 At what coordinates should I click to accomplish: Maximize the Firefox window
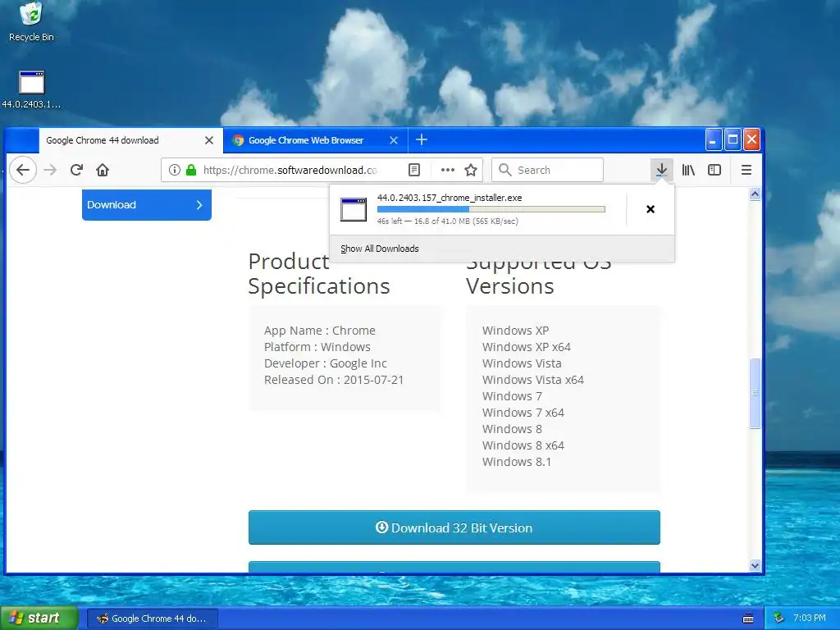pos(733,139)
